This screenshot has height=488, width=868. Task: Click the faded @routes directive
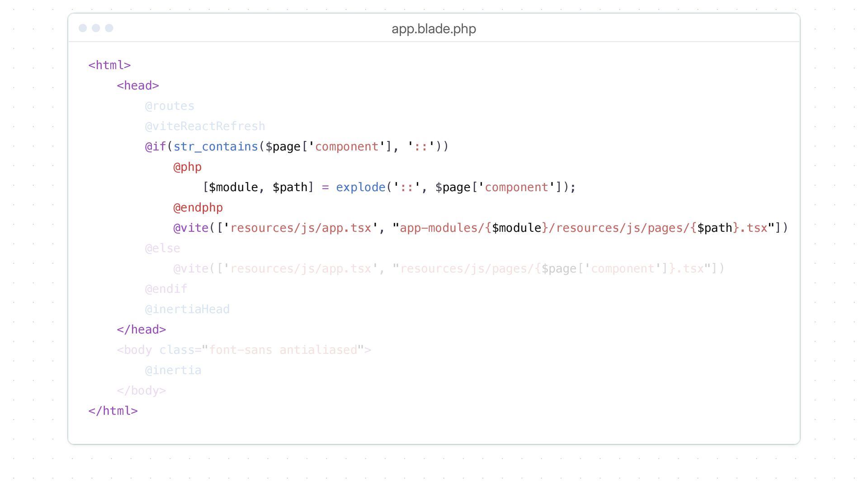click(x=170, y=106)
